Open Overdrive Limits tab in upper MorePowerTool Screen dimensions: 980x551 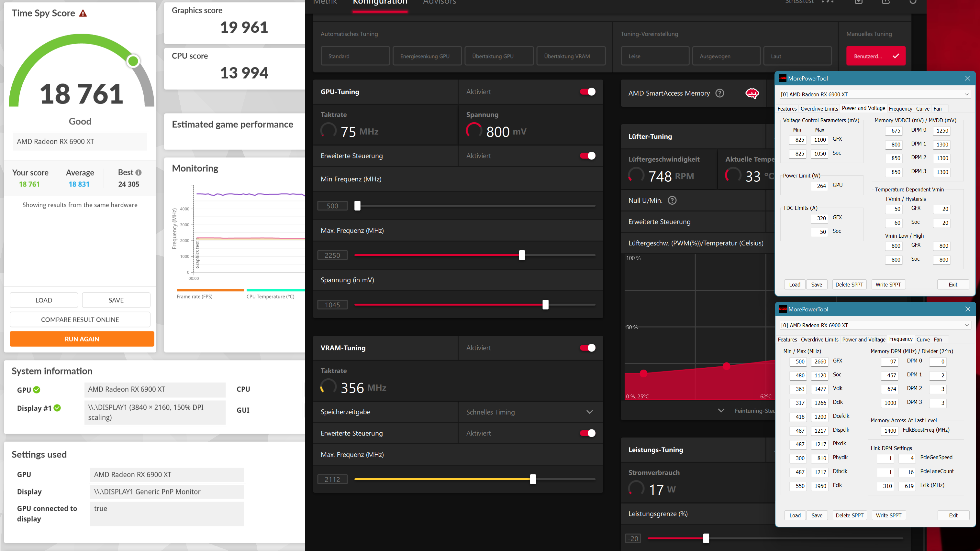click(x=819, y=109)
